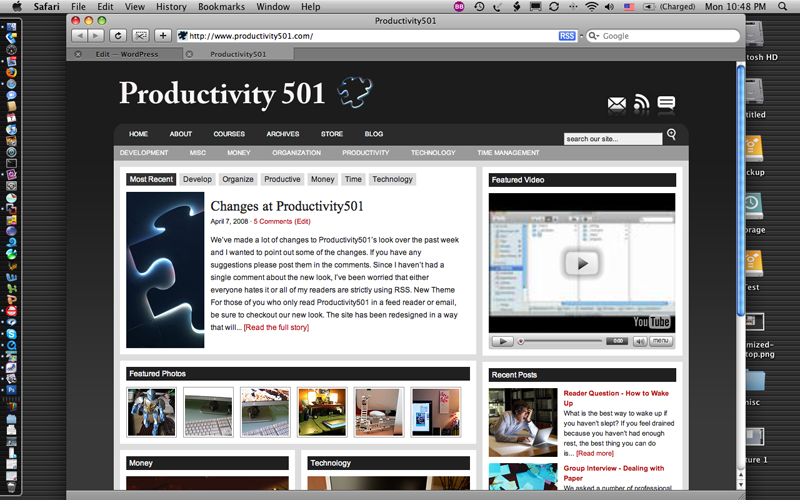Open the Safari menu in menu bar

pos(46,7)
